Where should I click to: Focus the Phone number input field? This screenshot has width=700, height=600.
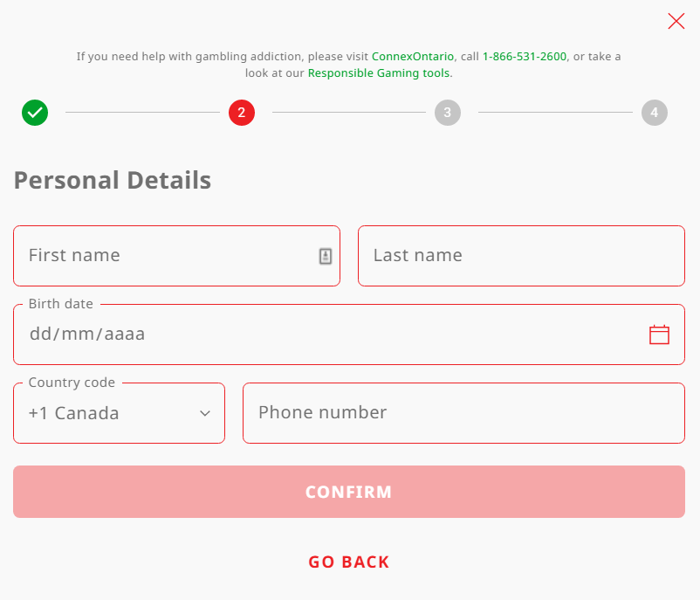[x=463, y=413]
